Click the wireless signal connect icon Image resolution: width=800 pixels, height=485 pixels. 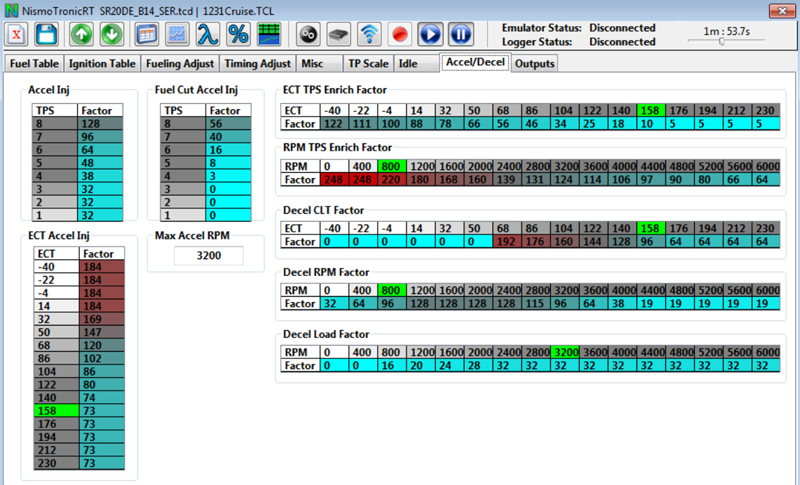click(370, 33)
